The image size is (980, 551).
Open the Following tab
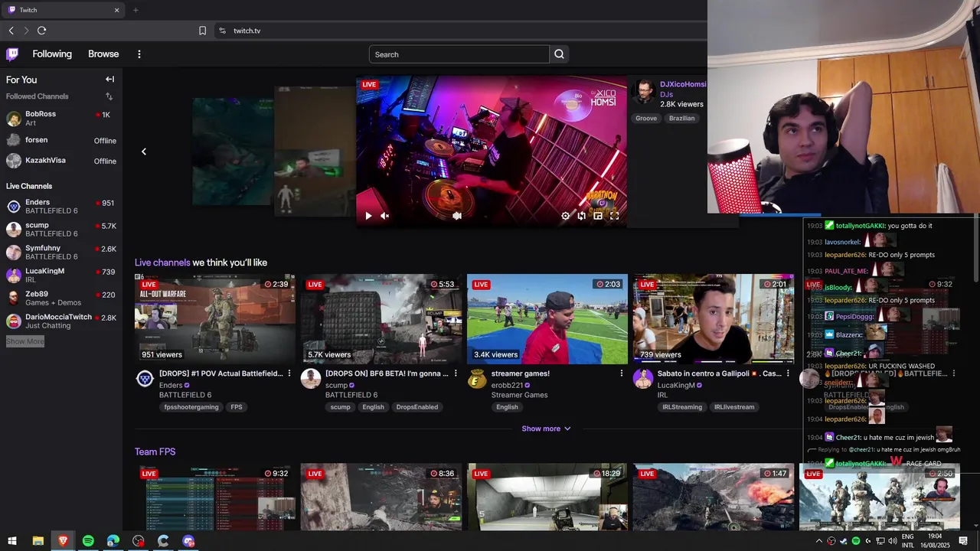coord(52,54)
